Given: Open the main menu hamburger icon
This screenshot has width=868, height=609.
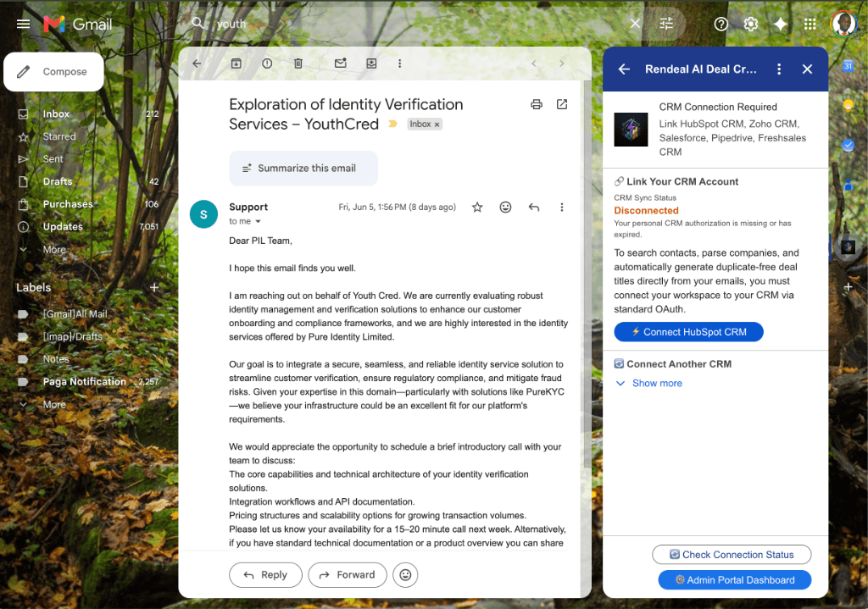Looking at the screenshot, I should pos(23,24).
